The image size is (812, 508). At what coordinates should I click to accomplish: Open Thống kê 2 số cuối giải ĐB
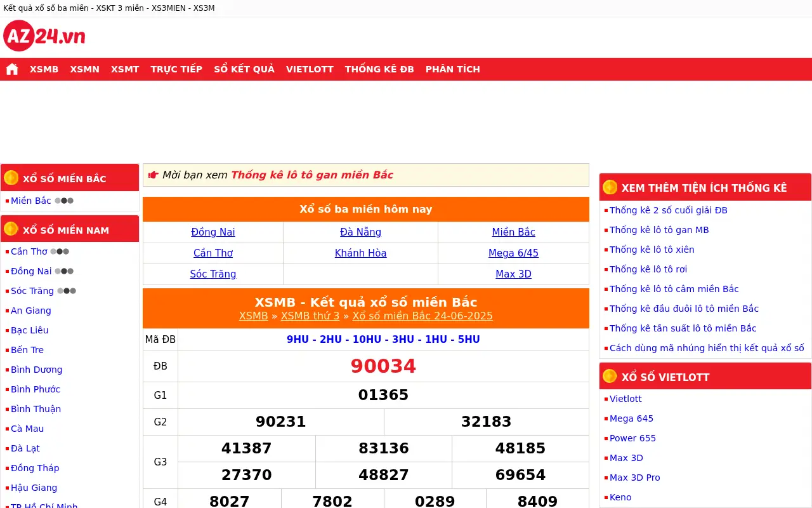[x=669, y=210]
